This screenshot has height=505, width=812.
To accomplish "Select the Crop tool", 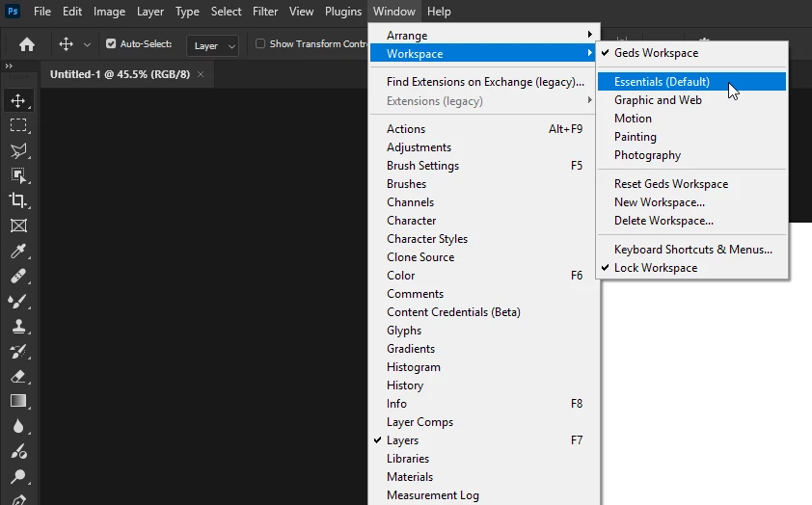I will 18,200.
